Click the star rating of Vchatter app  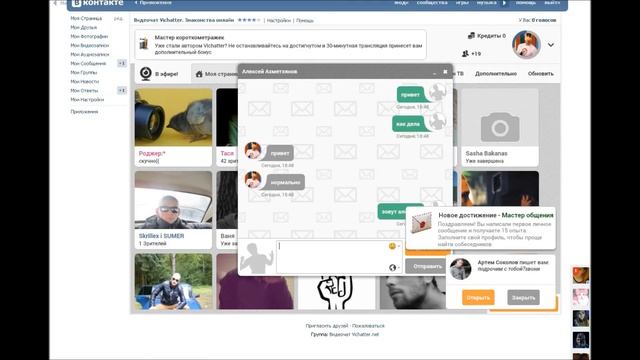[x=249, y=20]
